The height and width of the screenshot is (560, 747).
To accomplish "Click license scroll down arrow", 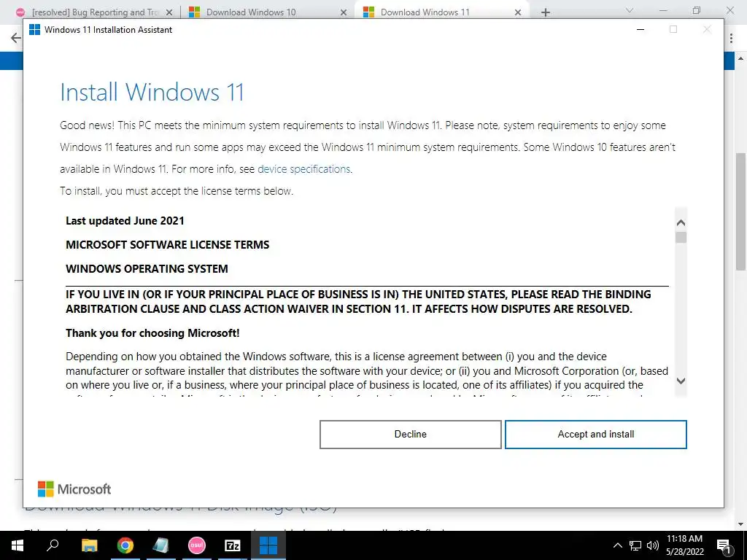I will [x=681, y=381].
